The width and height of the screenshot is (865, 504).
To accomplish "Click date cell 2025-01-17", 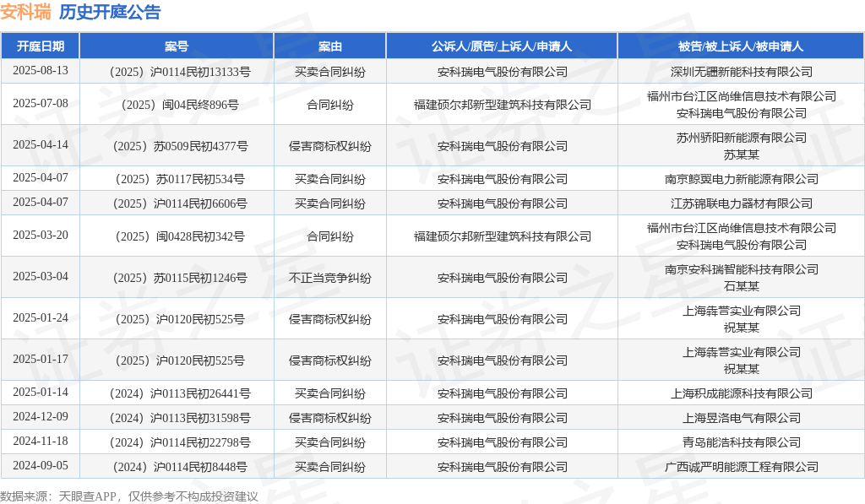I will click(x=41, y=360).
